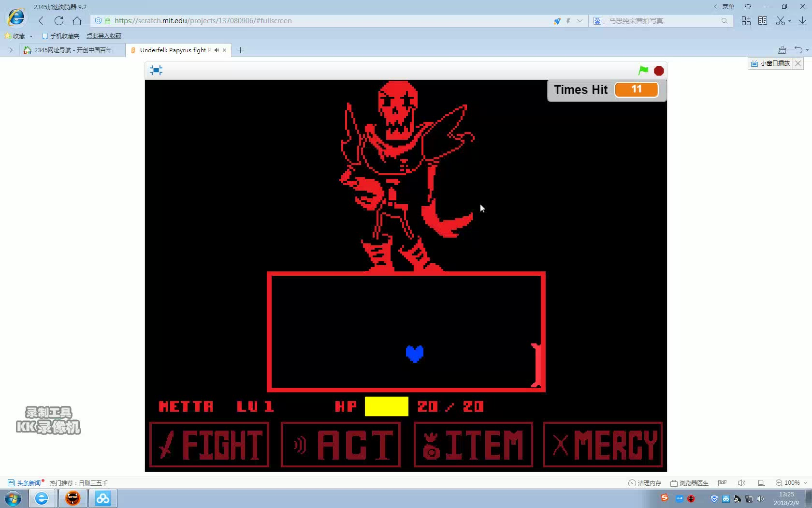Click the scissors screenshot tool
The width and height of the screenshot is (812, 508).
click(x=780, y=21)
